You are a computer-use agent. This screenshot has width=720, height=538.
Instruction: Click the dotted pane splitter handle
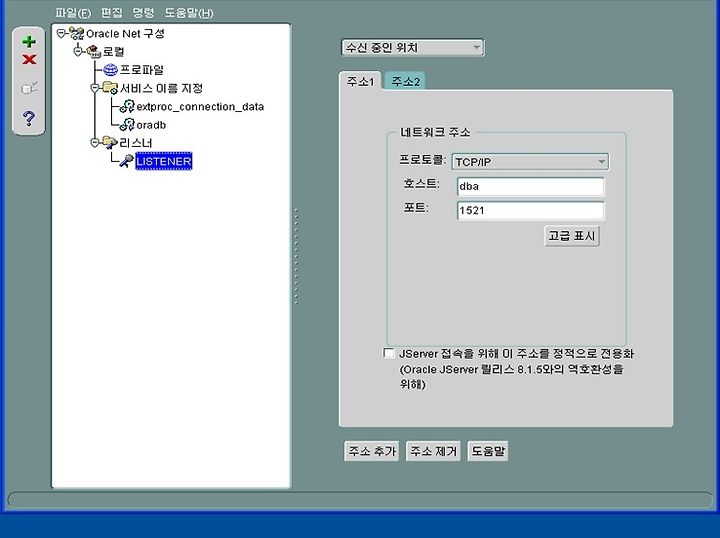pyautogui.click(x=296, y=256)
